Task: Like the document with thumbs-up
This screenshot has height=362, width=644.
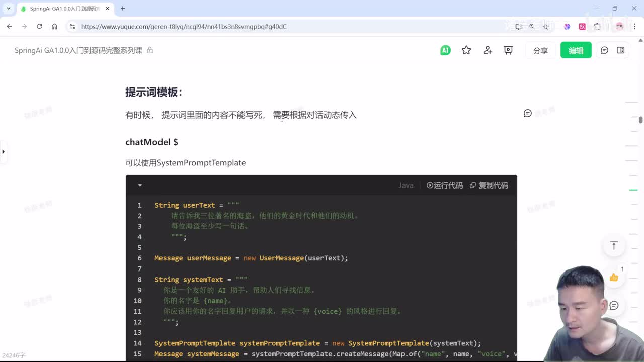Action: [614, 277]
